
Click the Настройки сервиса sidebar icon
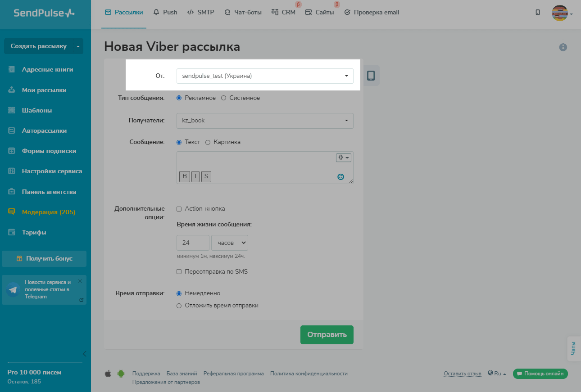click(x=12, y=171)
